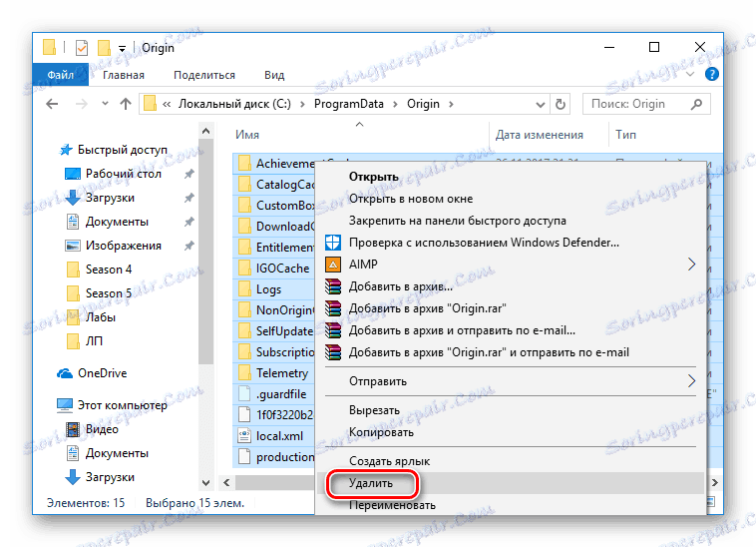The width and height of the screenshot is (756, 547).
Task: Select Создать ярлык menu entry
Action: [511, 461]
